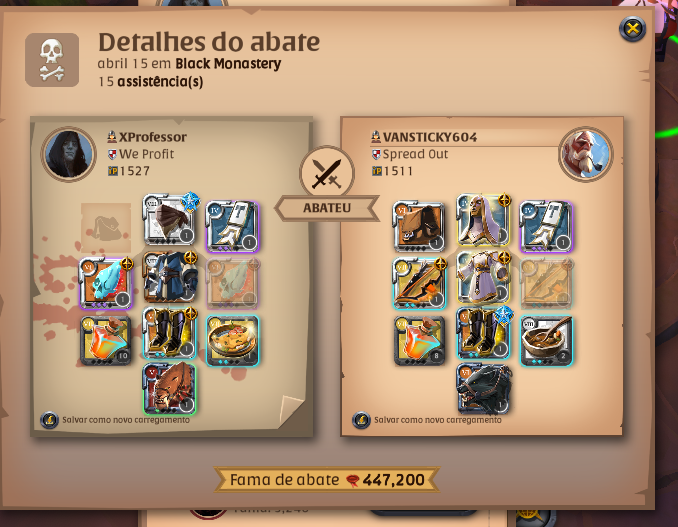Select XProfessor's dark blue armor jacket
Screen dimensions: 678x527
click(170, 277)
